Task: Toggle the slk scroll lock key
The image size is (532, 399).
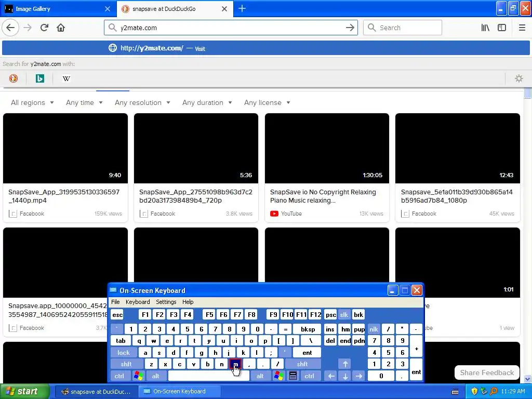Action: pyautogui.click(x=344, y=314)
